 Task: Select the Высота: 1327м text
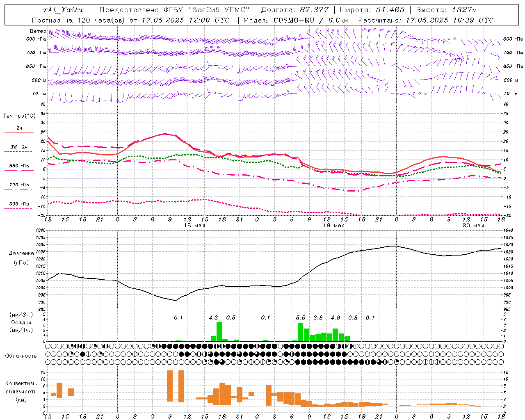point(446,10)
